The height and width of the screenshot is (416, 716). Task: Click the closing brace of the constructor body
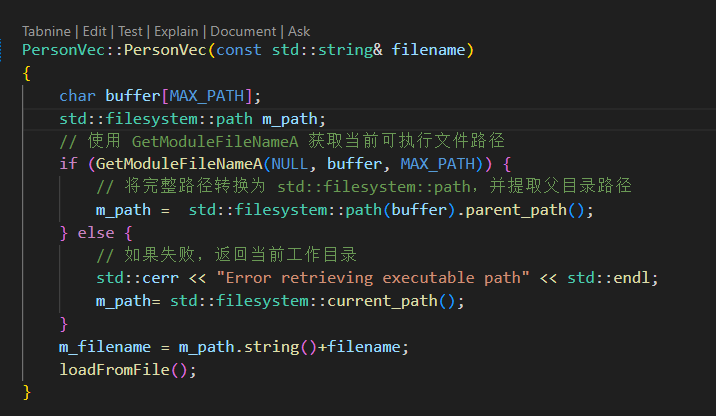click(26, 392)
